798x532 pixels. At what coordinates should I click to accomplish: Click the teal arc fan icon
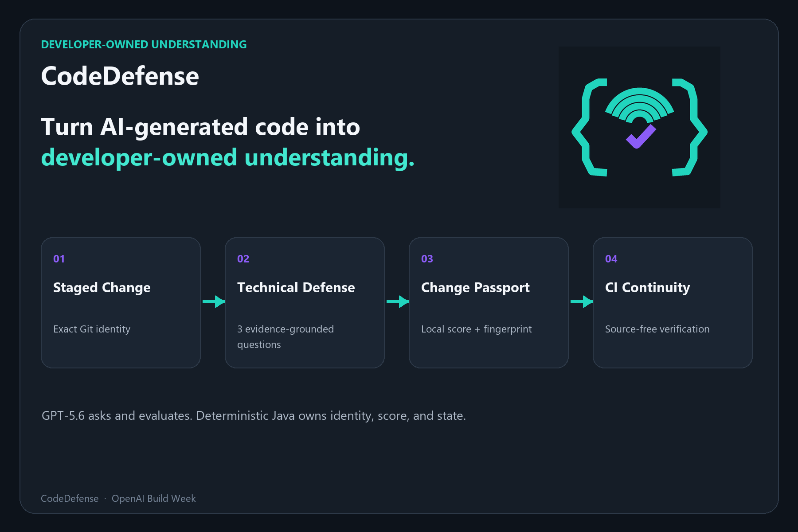[639, 105]
